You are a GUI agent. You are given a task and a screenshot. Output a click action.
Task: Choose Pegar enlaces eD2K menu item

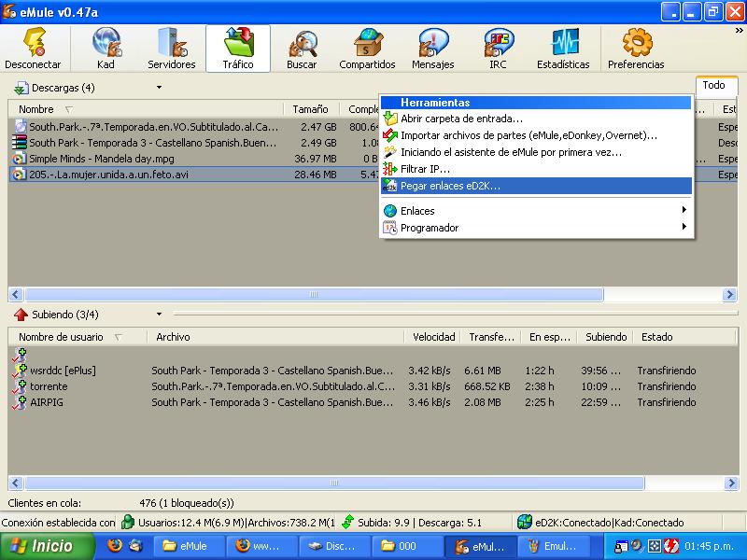(536, 186)
